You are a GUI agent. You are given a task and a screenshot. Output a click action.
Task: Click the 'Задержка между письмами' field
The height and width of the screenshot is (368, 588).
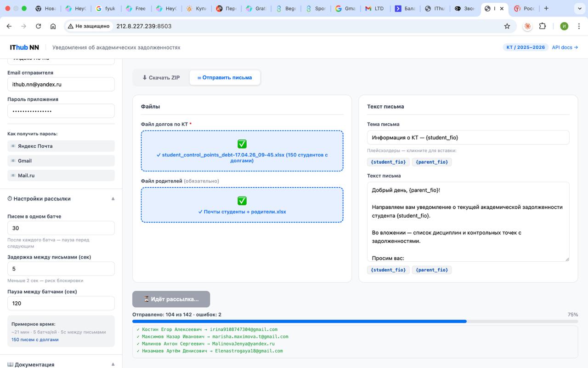click(61, 269)
